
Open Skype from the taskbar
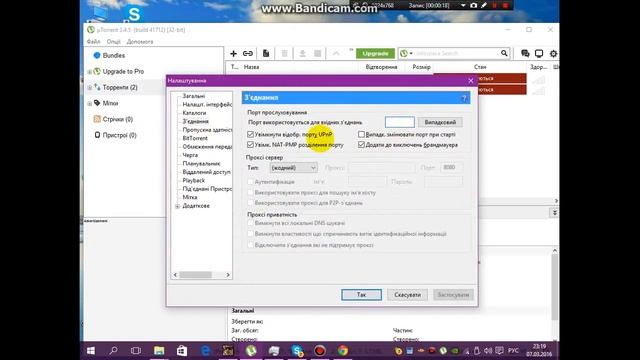coord(297,351)
